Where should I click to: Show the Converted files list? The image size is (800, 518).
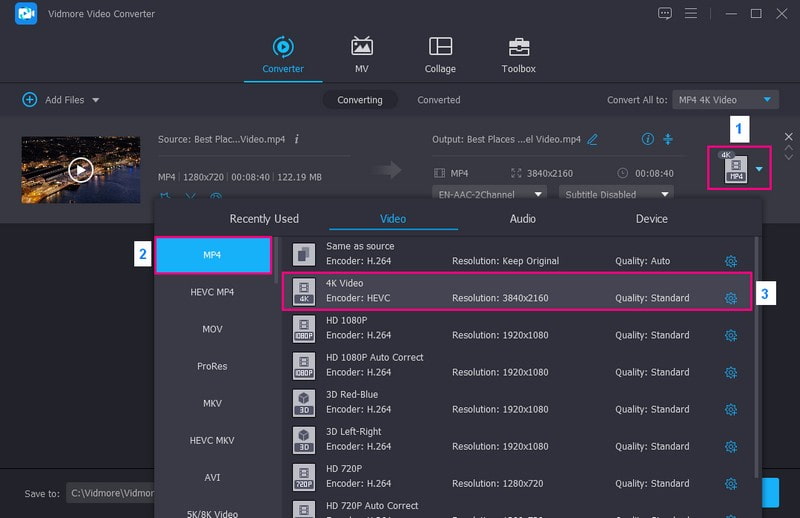(439, 100)
